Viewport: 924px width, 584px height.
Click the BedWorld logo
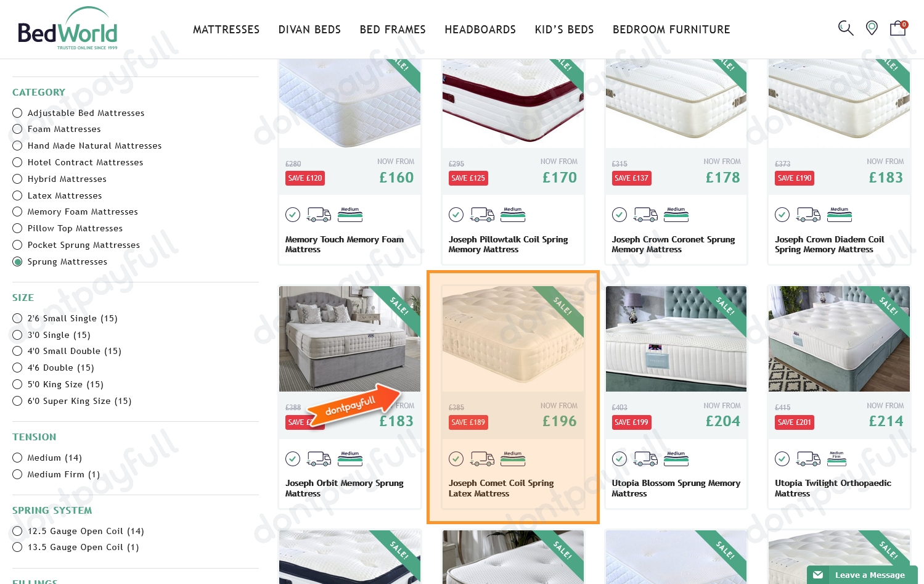pos(68,29)
